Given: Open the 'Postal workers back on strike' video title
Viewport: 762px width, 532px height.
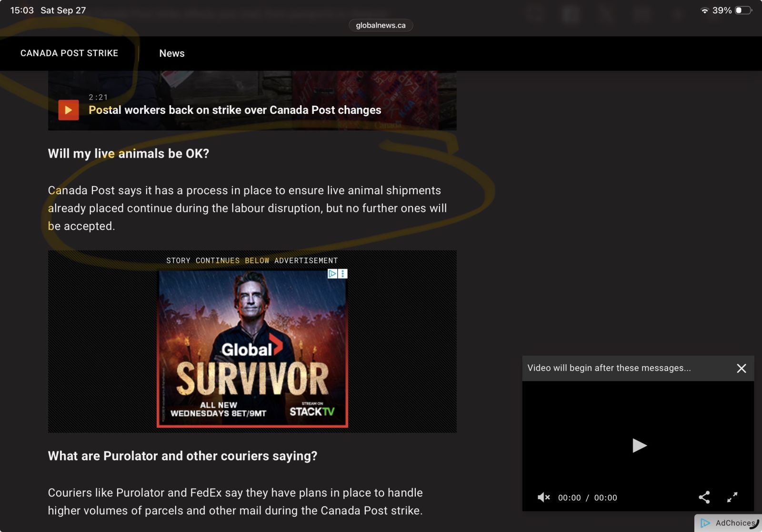Looking at the screenshot, I should click(x=235, y=110).
